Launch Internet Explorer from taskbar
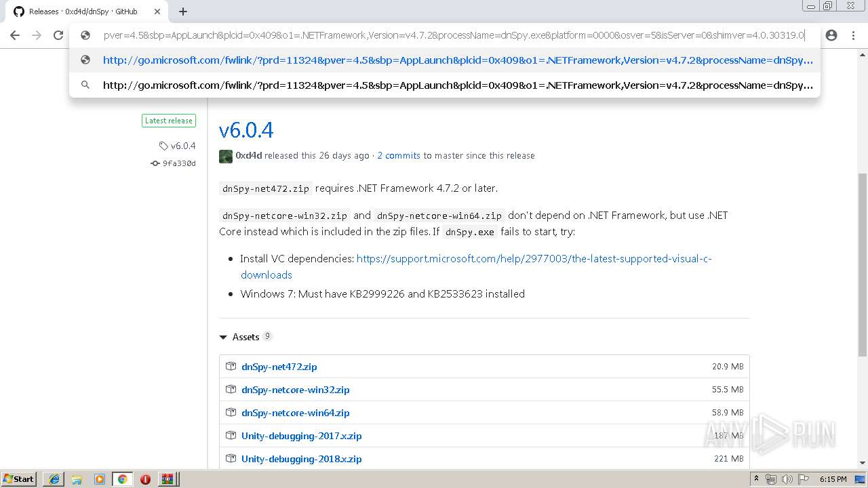Viewport: 868px width, 488px height. point(54,479)
